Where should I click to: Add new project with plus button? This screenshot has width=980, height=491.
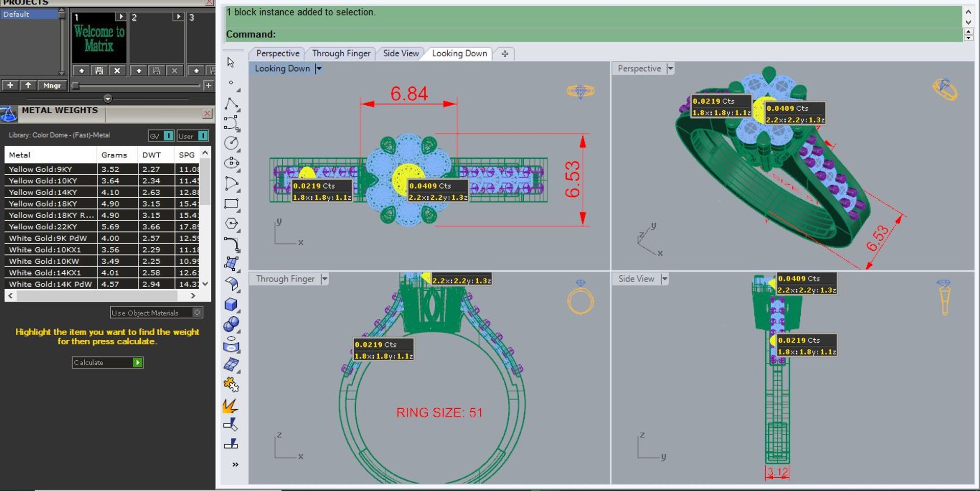click(10, 85)
